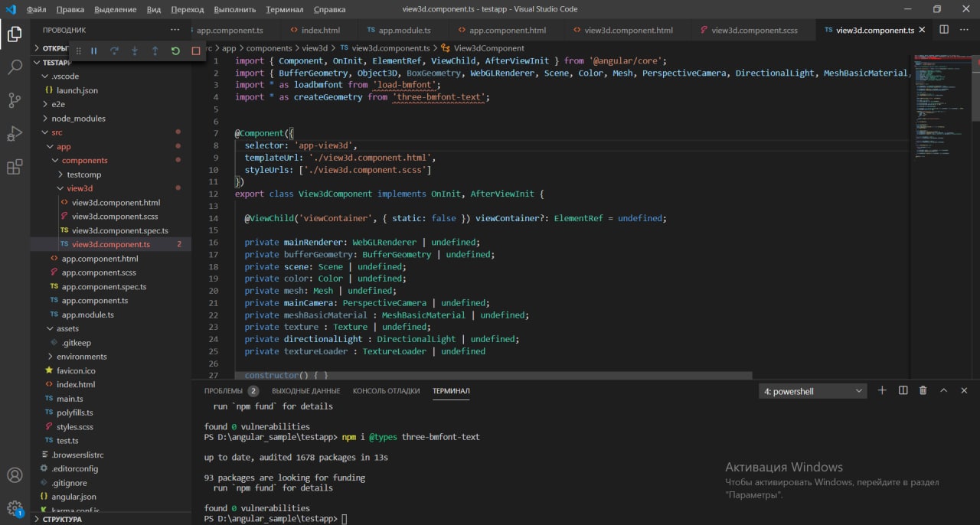Pause the debug session
The width and height of the screenshot is (980, 525).
(x=94, y=51)
